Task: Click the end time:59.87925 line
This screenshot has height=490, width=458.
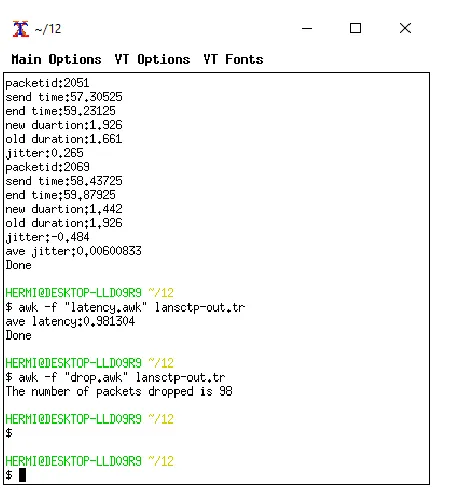Action: point(61,195)
